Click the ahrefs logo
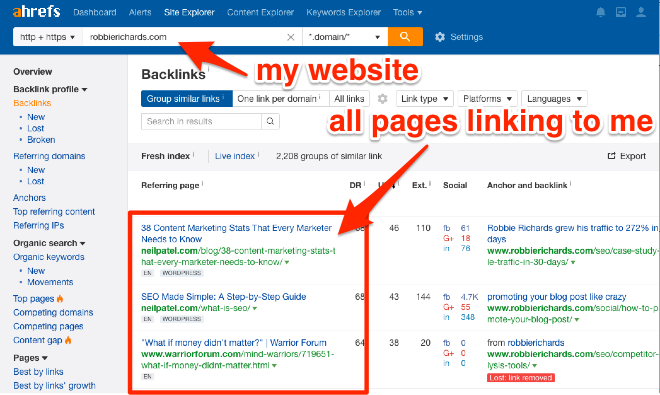 (x=37, y=11)
